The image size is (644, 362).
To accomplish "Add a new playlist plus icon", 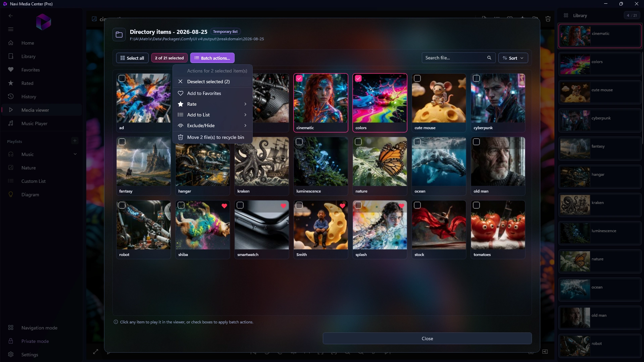I will point(75,141).
